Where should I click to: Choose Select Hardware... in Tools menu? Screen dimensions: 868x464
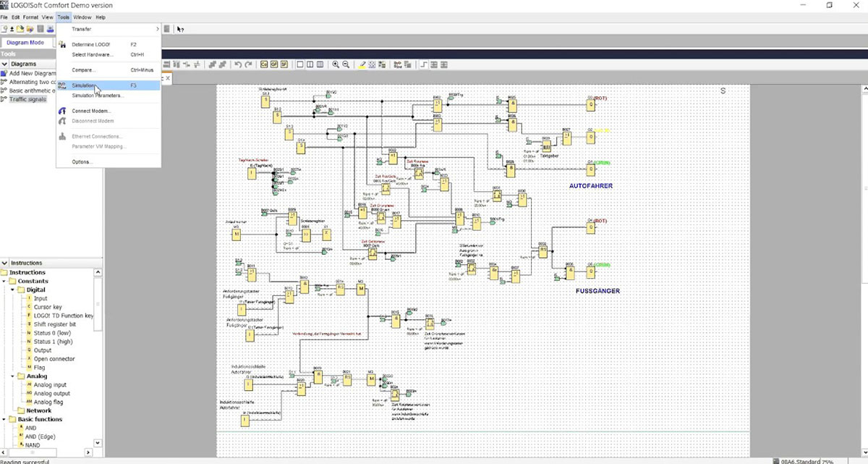pos(109,54)
